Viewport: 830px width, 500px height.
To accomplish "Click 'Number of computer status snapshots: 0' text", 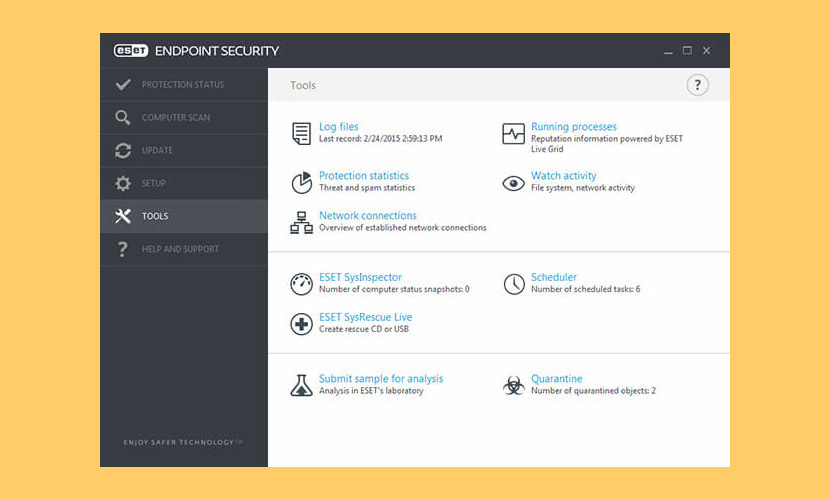I will pos(394,289).
